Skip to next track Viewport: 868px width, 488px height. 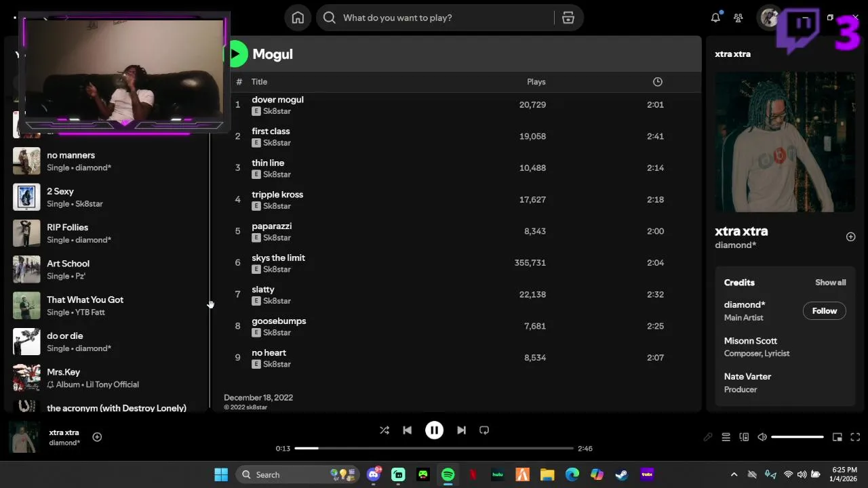coord(461,430)
